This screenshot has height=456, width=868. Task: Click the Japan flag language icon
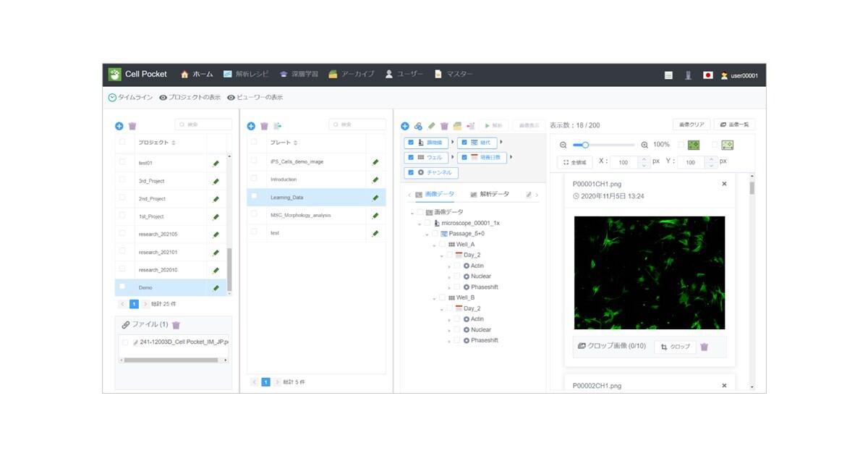pyautogui.click(x=707, y=75)
